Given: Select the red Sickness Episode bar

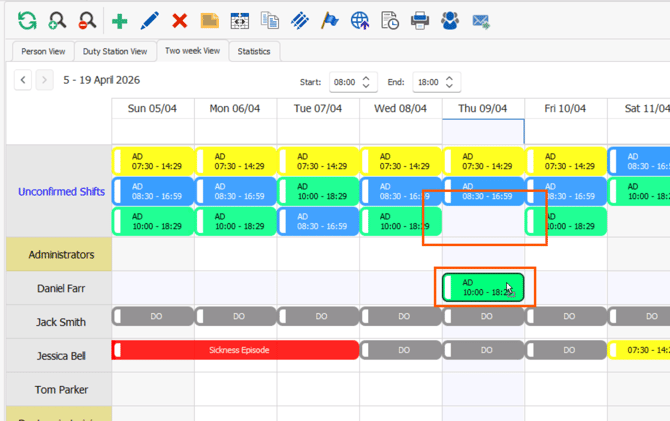Looking at the screenshot, I should click(x=238, y=350).
